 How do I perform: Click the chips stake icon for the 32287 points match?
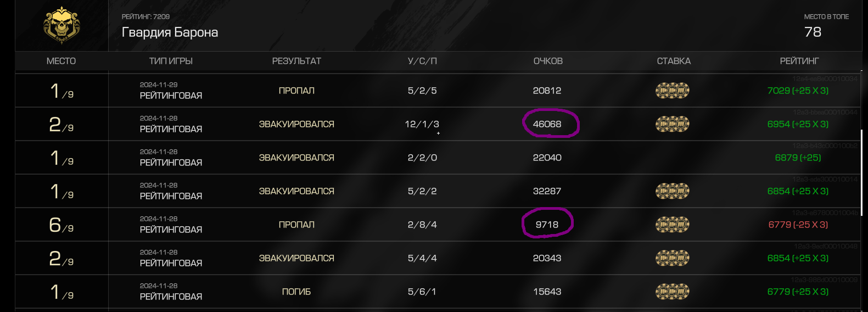coord(673,191)
